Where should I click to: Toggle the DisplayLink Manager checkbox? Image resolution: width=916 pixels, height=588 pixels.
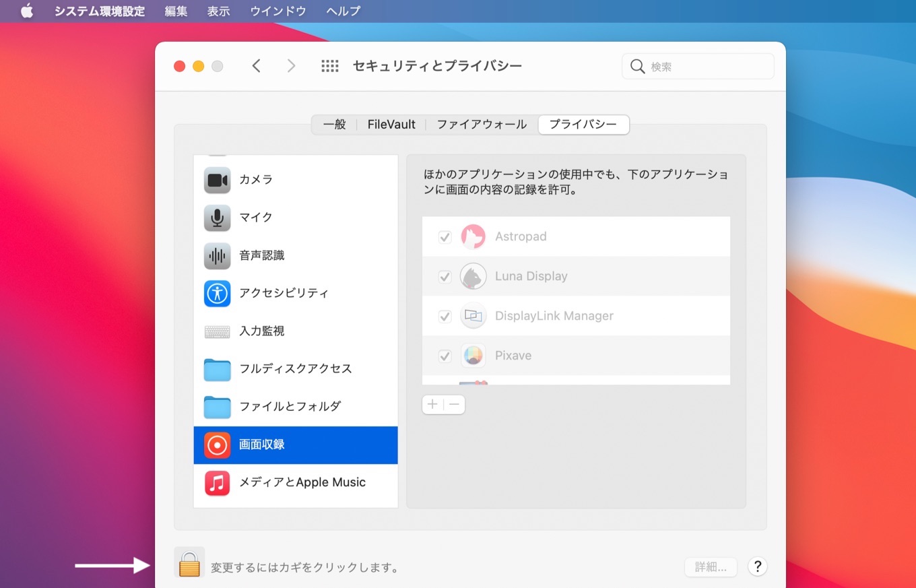tap(445, 317)
